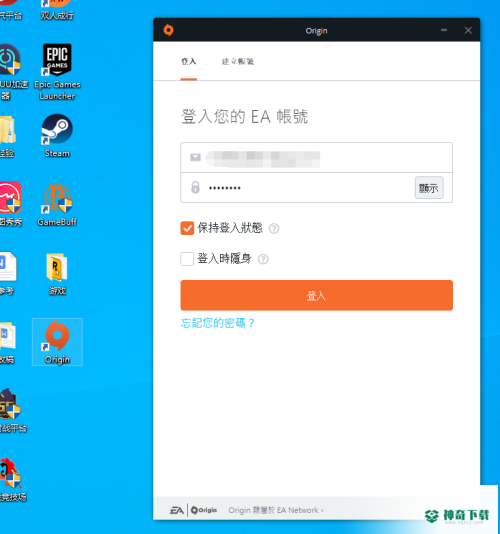Open the Epic Games Launcher shortcut
Viewport: 500px width, 534px height.
(57, 72)
